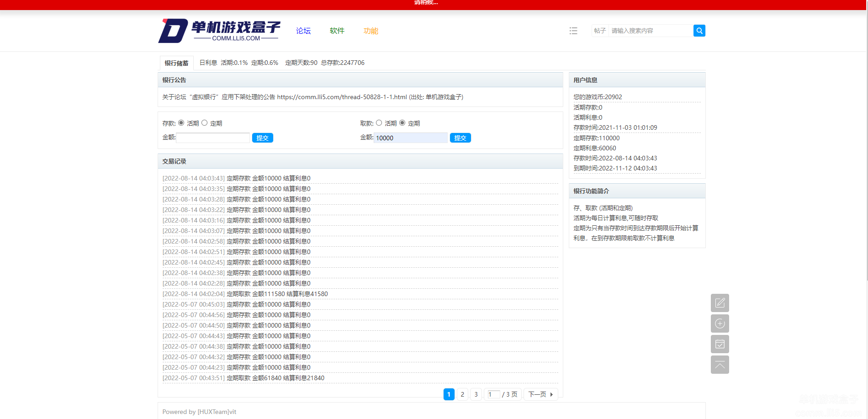Click the calendar check-in floating icon

[720, 344]
